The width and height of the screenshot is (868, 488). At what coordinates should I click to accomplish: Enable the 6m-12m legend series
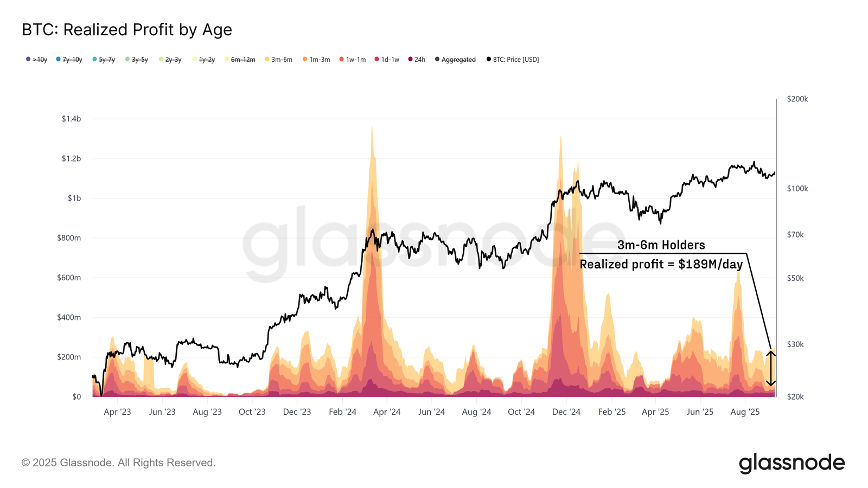(x=240, y=60)
